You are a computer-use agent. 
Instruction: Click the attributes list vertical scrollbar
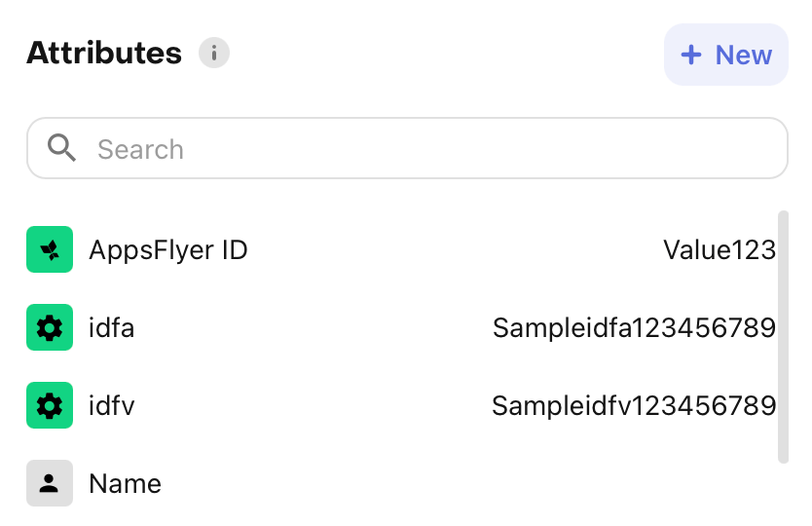tap(783, 337)
